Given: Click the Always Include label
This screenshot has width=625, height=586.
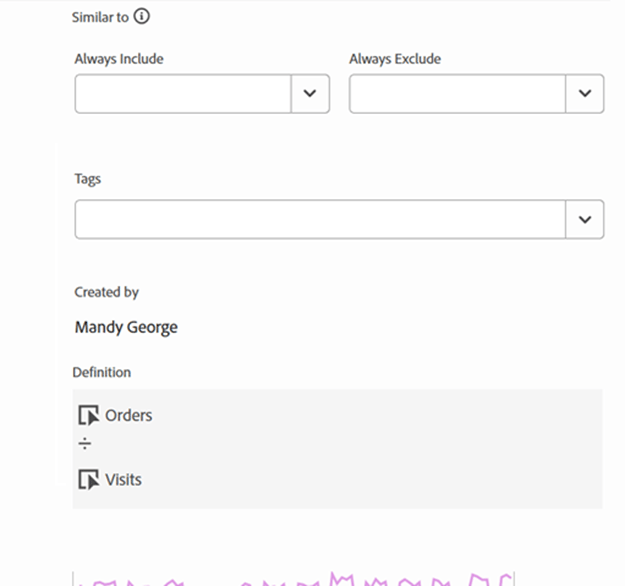Looking at the screenshot, I should 119,59.
